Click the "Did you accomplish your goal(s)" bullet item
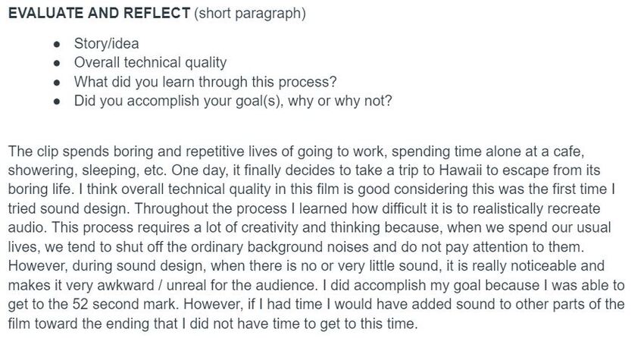The height and width of the screenshot is (338, 644). [x=233, y=100]
